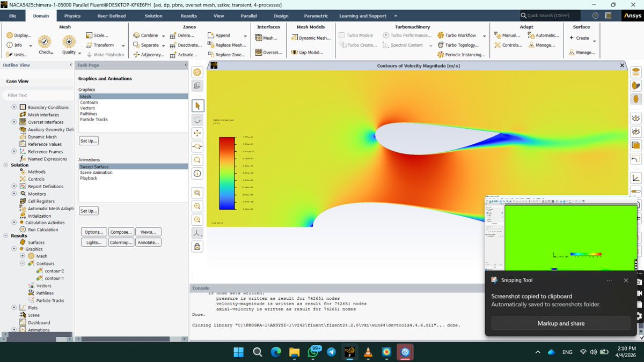
Task: Open the Transform dropdown arrow
Action: coord(123,46)
